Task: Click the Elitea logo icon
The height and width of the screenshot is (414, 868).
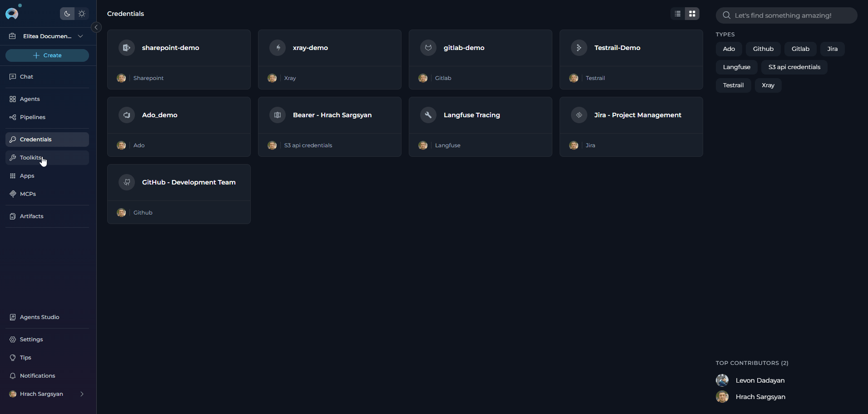Action: pyautogui.click(x=12, y=14)
